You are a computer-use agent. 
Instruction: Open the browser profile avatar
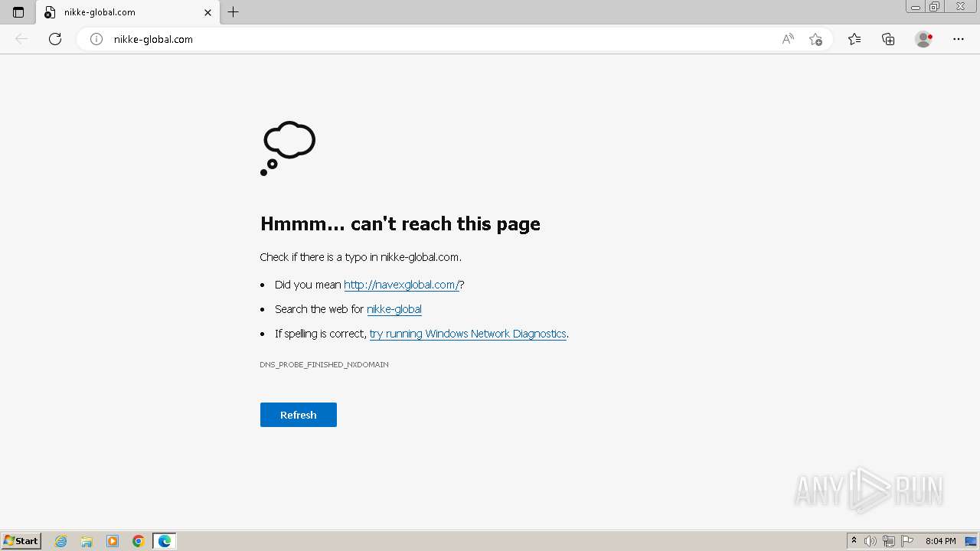click(923, 39)
